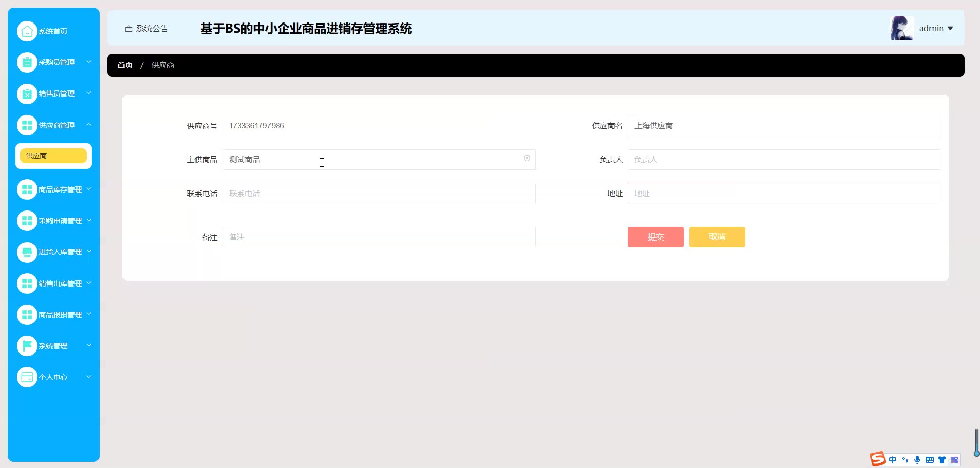
Task: Focus the 地址 input field
Action: pos(785,193)
